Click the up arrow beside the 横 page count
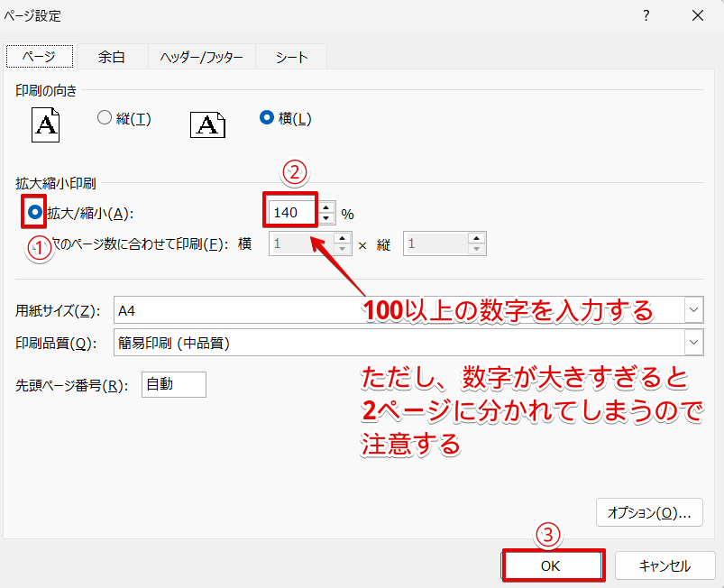 [342, 239]
